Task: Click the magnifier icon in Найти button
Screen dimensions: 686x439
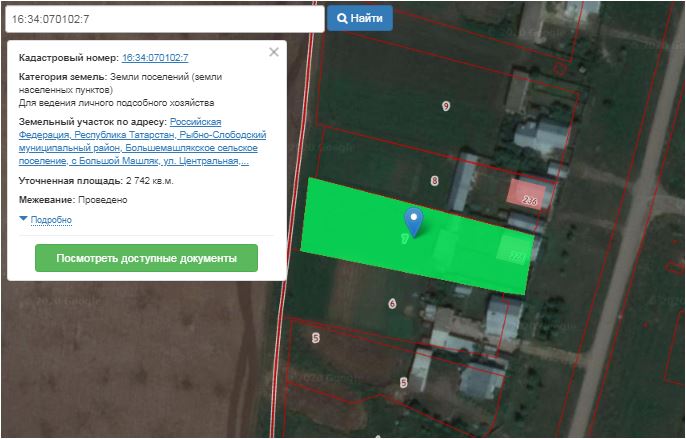Action: click(342, 18)
